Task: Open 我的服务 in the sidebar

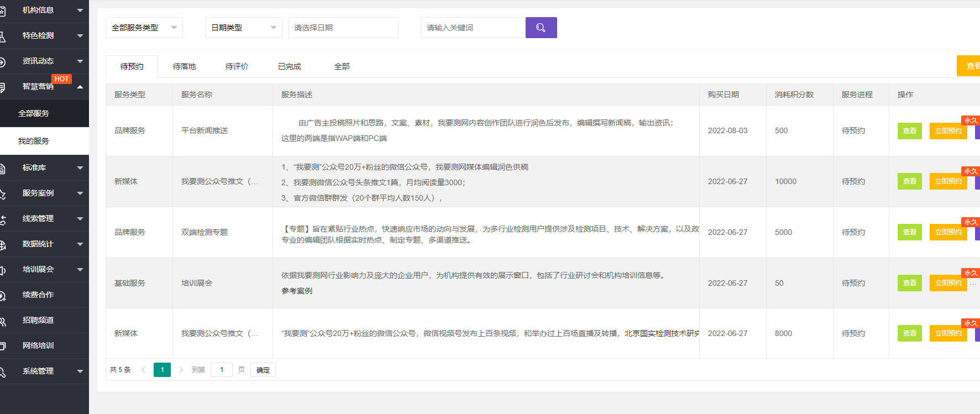Action: click(44, 141)
